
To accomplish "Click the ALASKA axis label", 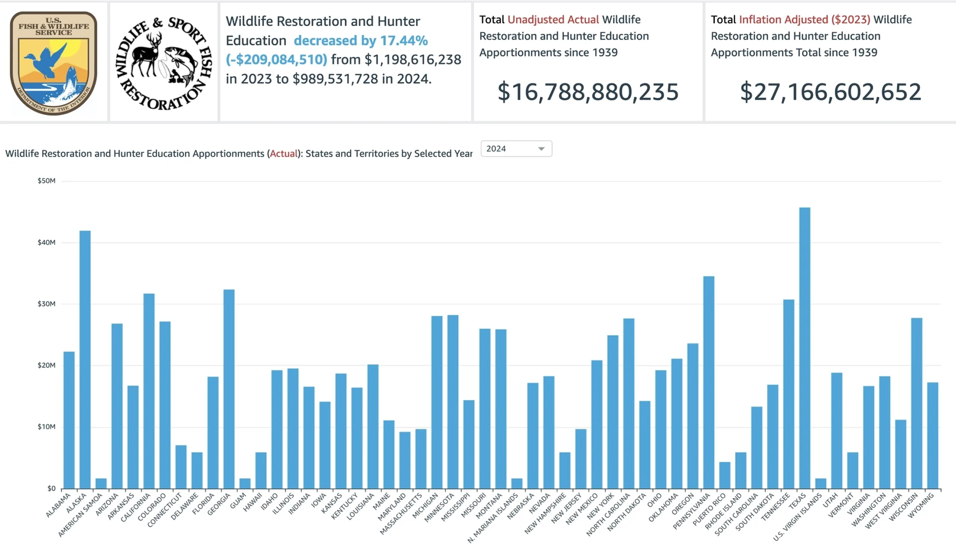I will 76,503.
